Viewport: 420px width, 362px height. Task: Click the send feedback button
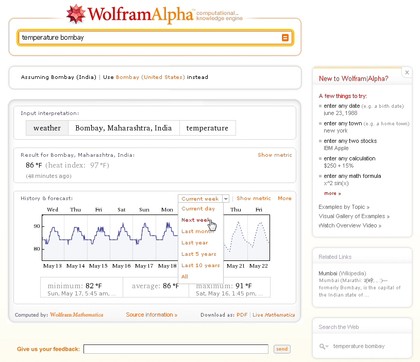tap(282, 349)
